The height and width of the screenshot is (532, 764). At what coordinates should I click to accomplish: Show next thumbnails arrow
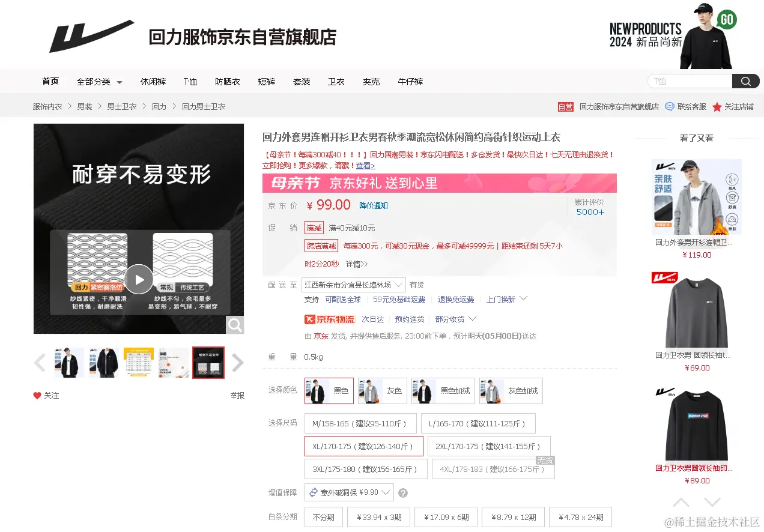click(238, 363)
